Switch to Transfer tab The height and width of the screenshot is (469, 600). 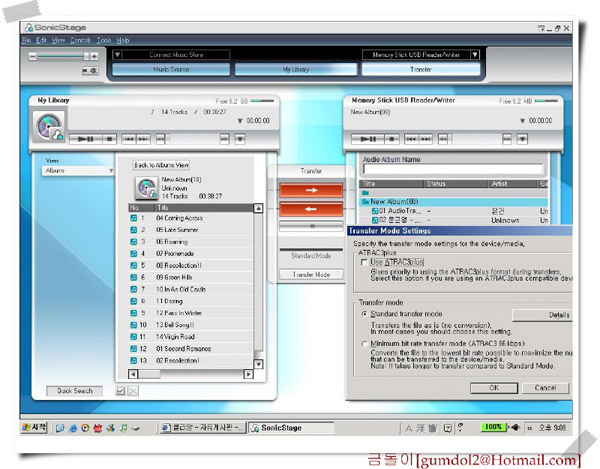pos(421,69)
